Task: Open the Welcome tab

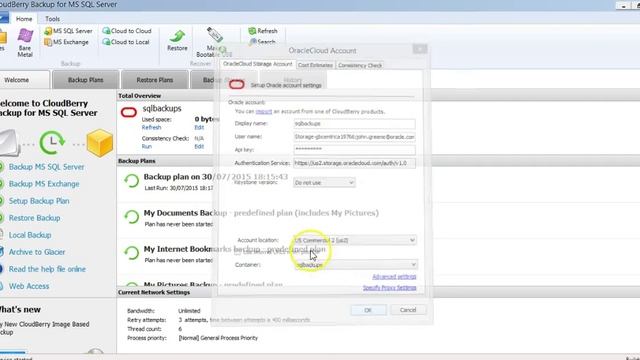Action: pos(24,80)
